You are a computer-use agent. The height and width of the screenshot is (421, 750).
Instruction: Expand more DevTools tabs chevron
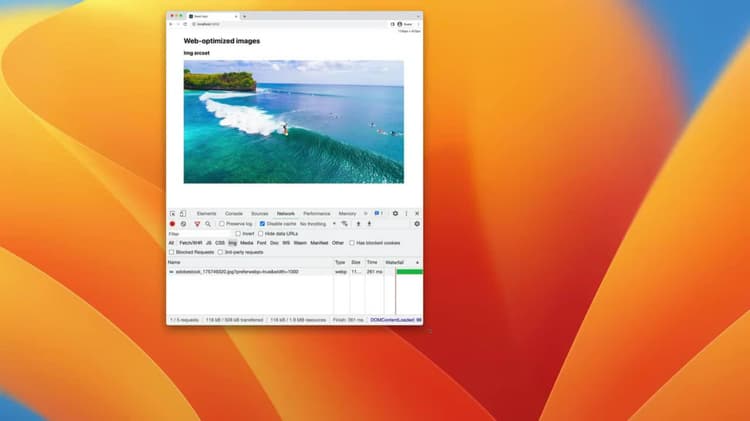(365, 213)
